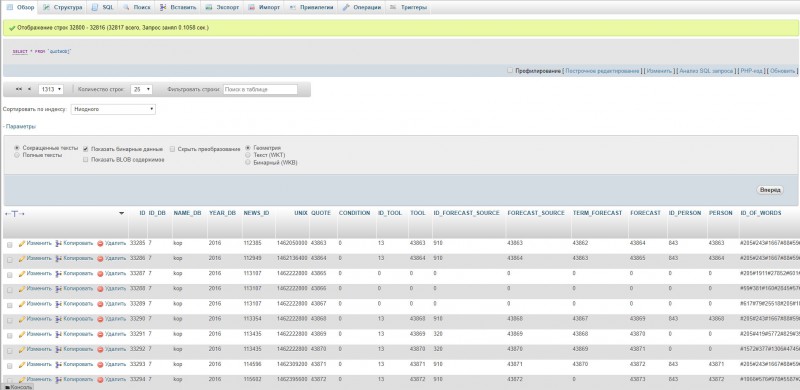Select Полные тексты radio button
Viewport: 800px width, 390px height.
click(x=17, y=155)
